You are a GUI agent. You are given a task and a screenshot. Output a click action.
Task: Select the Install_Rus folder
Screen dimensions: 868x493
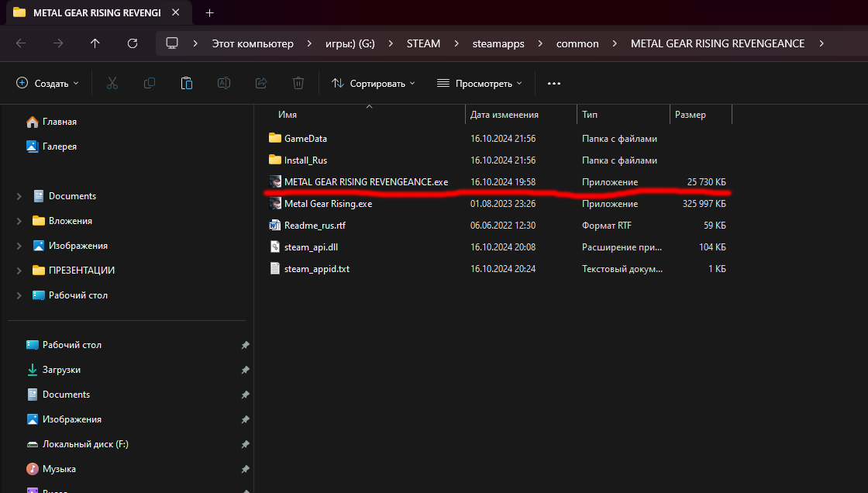(305, 160)
